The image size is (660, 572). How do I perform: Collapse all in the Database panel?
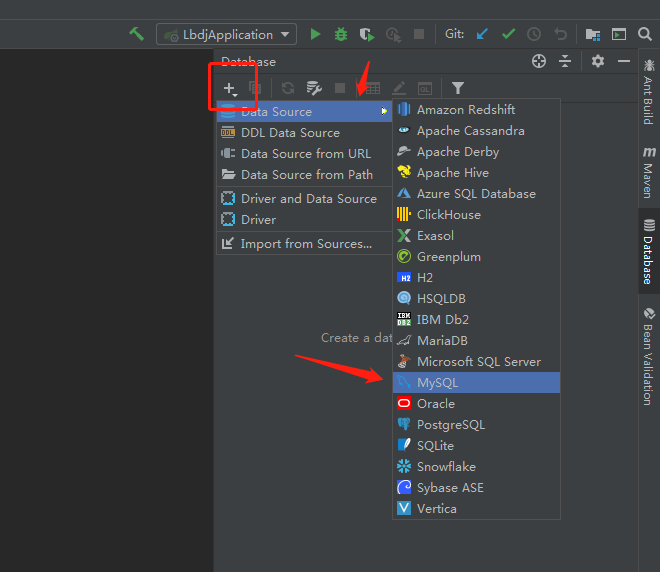point(565,61)
